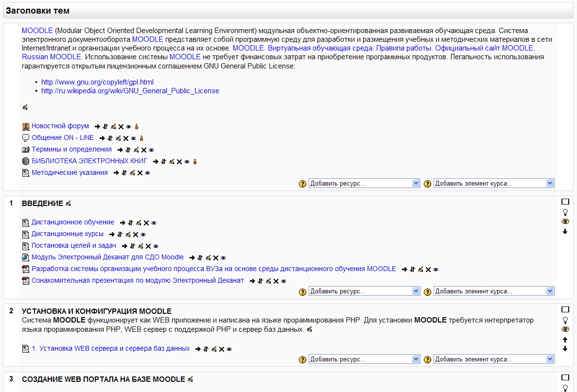Delete 1. Установка WEB сервера resource

point(222,349)
